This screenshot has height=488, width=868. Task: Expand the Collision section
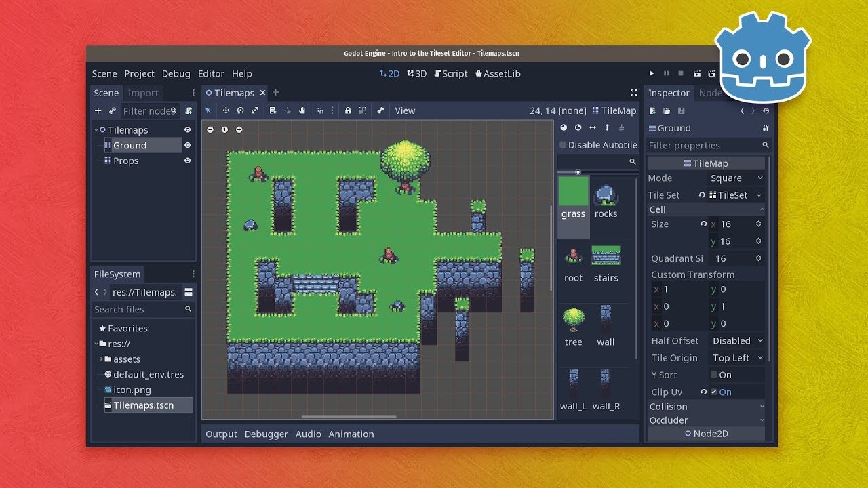tap(707, 407)
